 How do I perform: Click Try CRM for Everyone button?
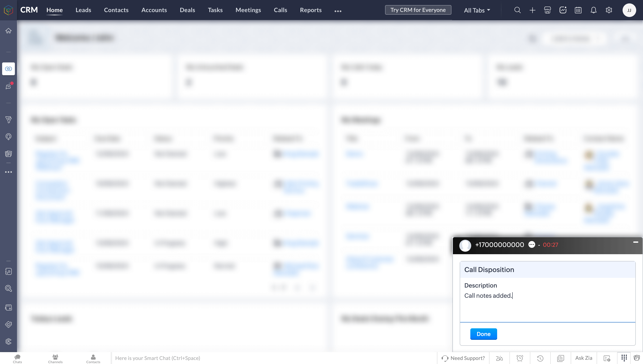click(x=418, y=10)
